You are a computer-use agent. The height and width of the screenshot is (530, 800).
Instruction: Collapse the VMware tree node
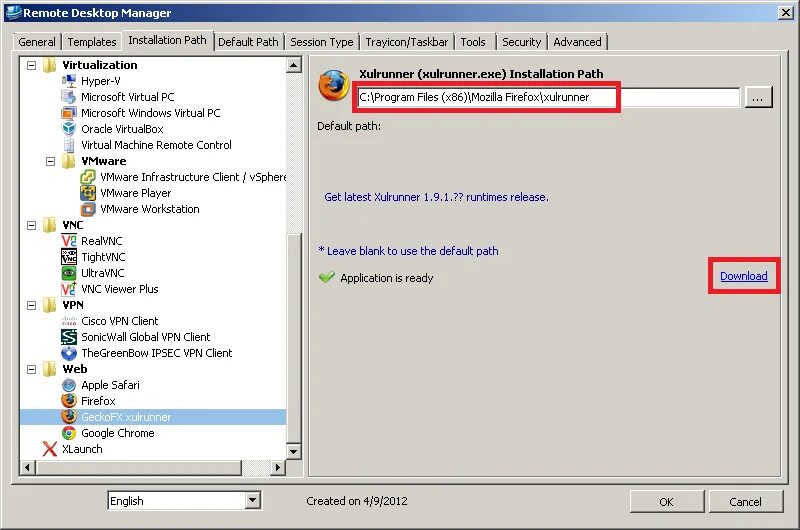coord(51,161)
